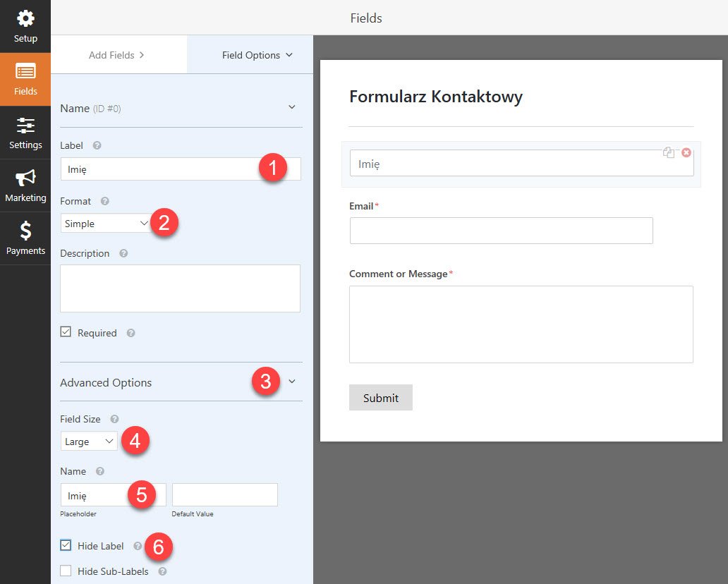Click the Fields heading at top
The width and height of the screenshot is (728, 584).
pyautogui.click(x=366, y=18)
